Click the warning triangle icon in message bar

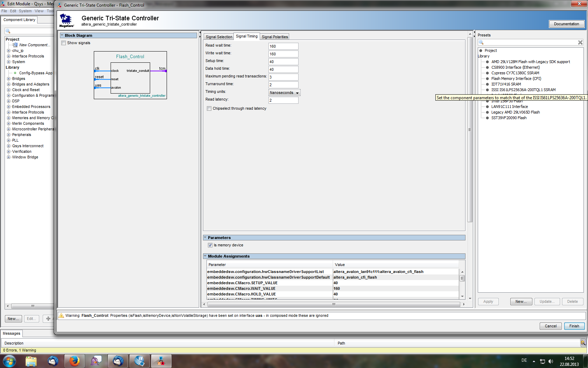61,315
